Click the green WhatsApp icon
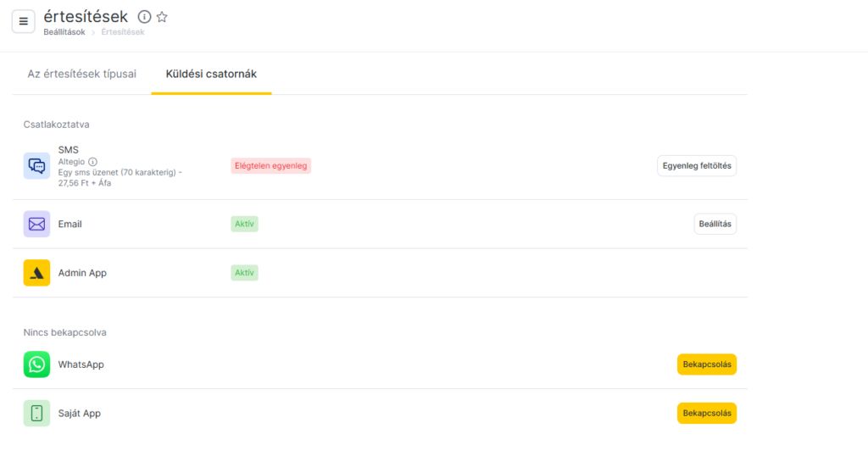This screenshot has width=868, height=456. [36, 364]
